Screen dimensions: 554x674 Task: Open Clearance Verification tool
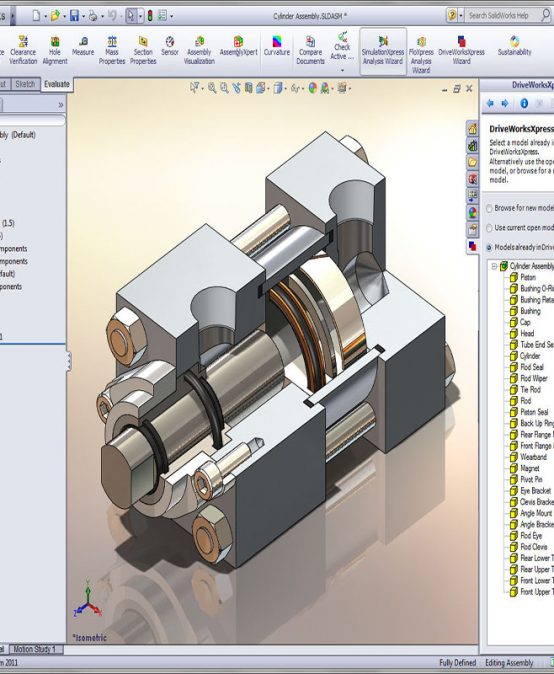tap(23, 50)
